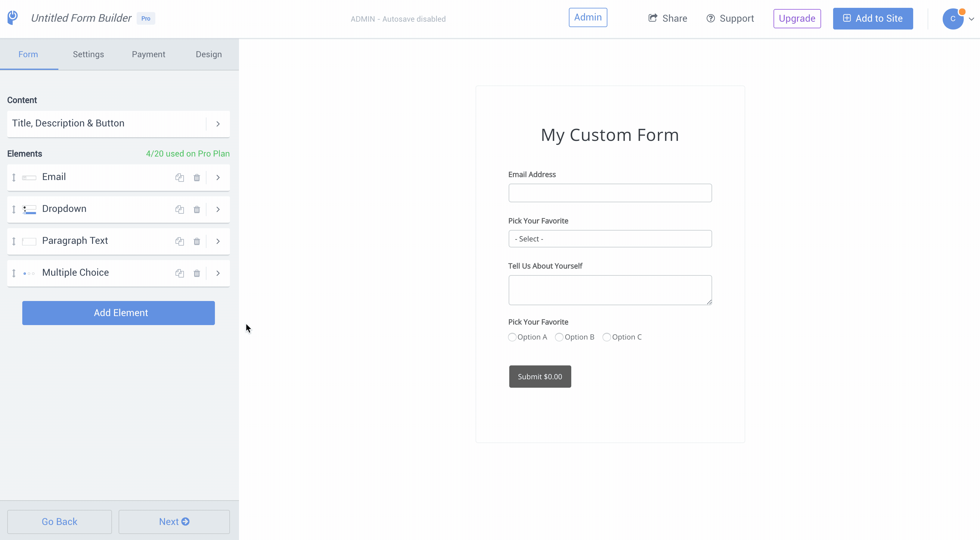The image size is (980, 540).
Task: Select the Option B radio button
Action: click(559, 337)
